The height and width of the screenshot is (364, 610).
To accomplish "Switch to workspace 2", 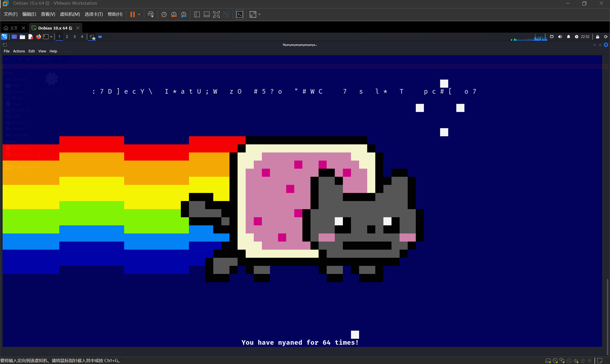I will [67, 37].
